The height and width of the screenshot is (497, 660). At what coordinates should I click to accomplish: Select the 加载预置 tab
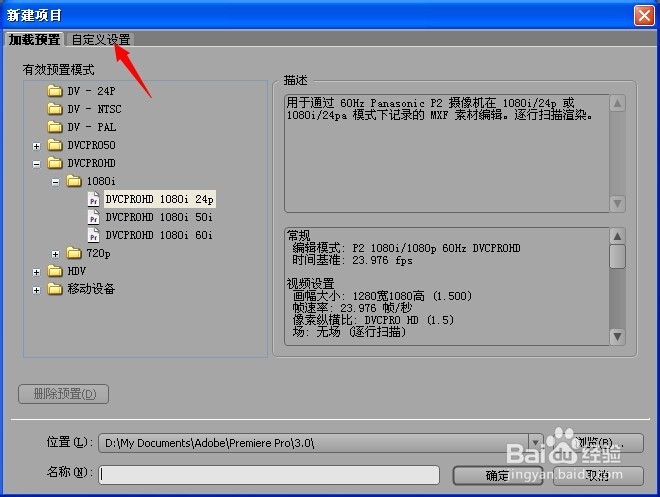pos(35,40)
